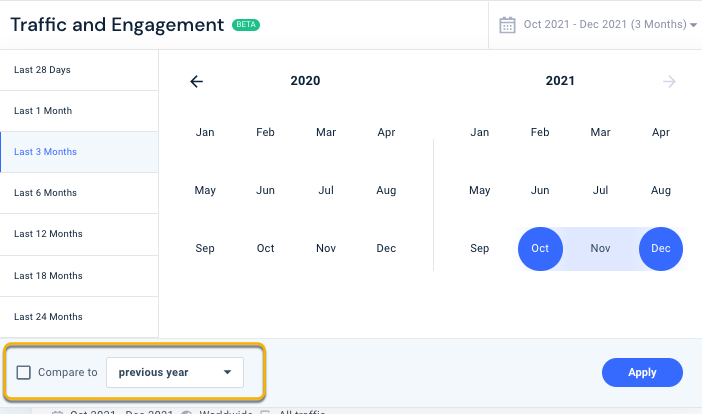Pick Nov 2021 in highlighted range
Screen dimensions: 702x414
(x=600, y=248)
